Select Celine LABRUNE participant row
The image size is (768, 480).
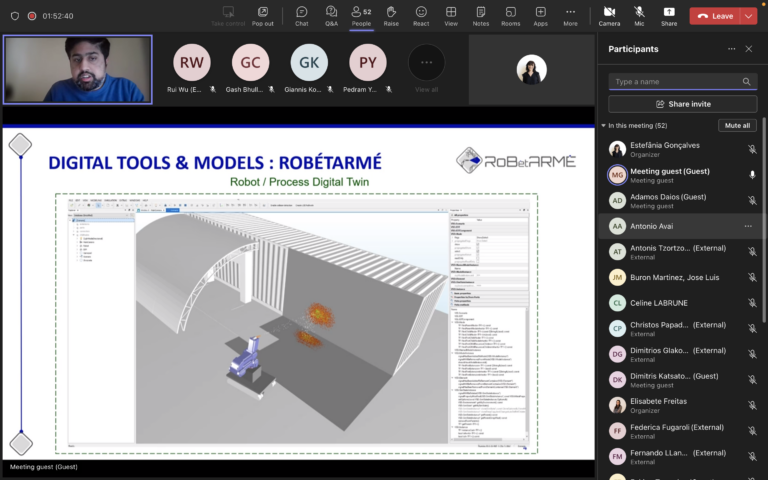coord(681,303)
